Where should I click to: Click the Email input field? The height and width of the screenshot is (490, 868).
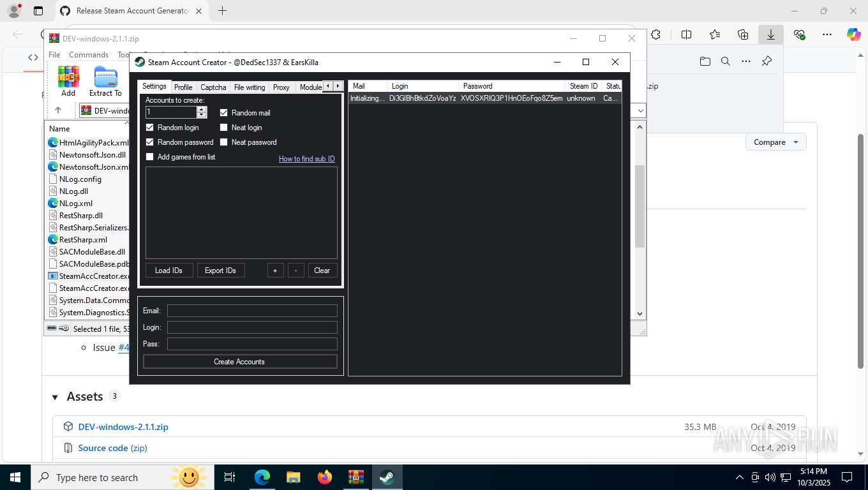[252, 311]
